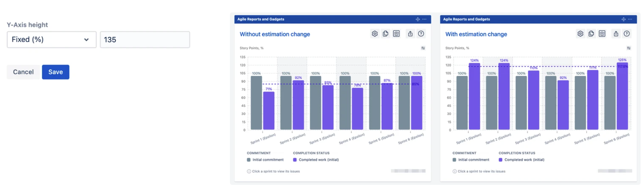Toggle Completed work (initial) legend in left chart
The height and width of the screenshot is (188, 644).
316,160
